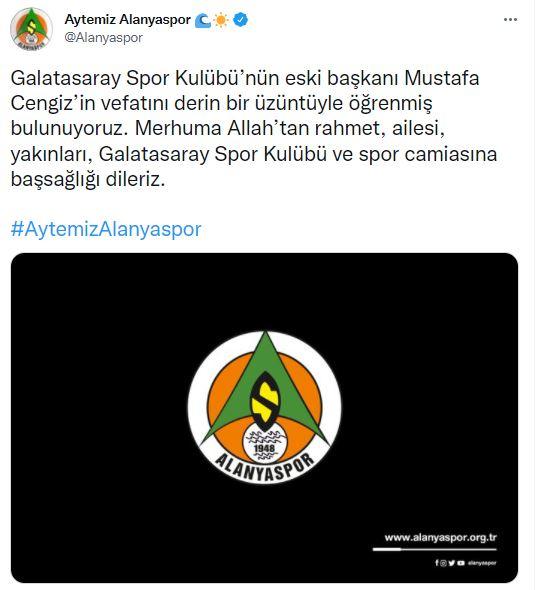
Task: Open the tweet's three-dot more options menu
Action: [x=510, y=20]
